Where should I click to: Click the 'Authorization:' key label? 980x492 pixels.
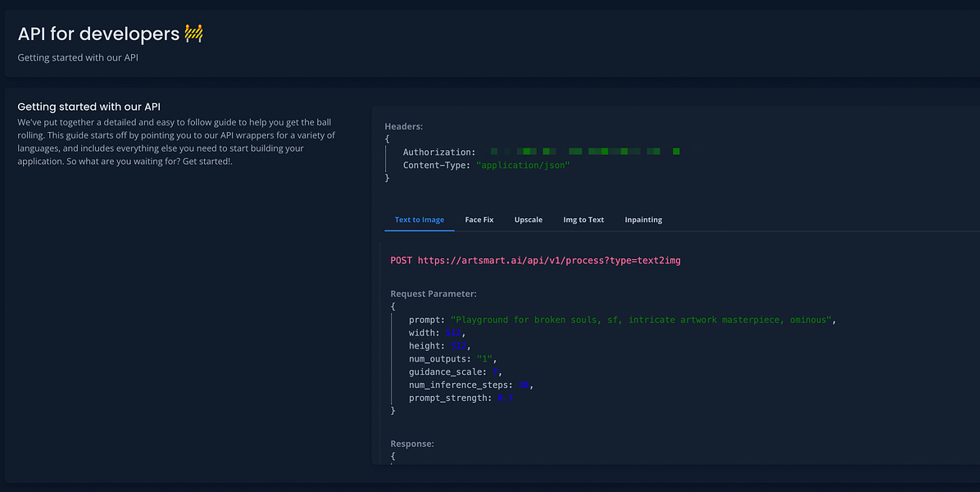[439, 153]
